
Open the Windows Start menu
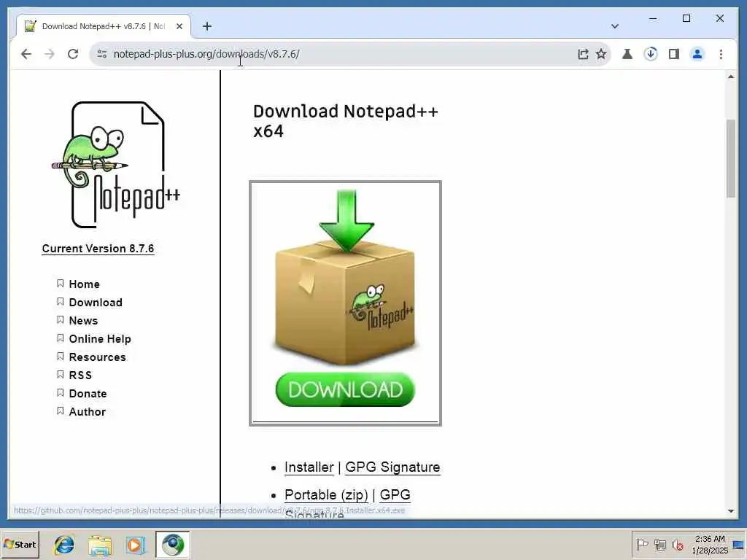click(x=20, y=544)
